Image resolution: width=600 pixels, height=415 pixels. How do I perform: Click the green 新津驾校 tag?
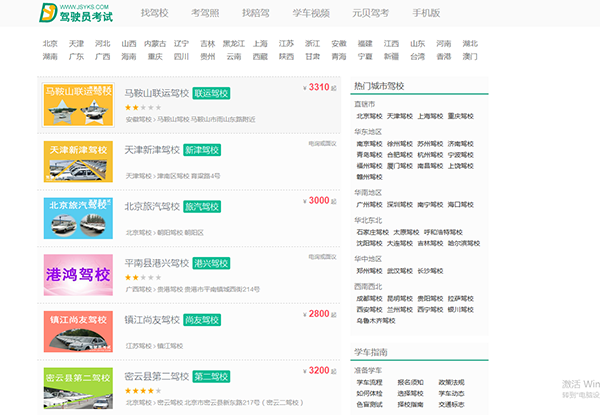202,150
